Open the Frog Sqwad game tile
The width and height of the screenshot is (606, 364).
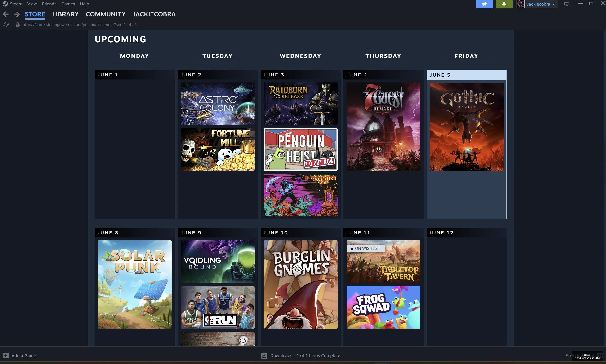pyautogui.click(x=383, y=307)
